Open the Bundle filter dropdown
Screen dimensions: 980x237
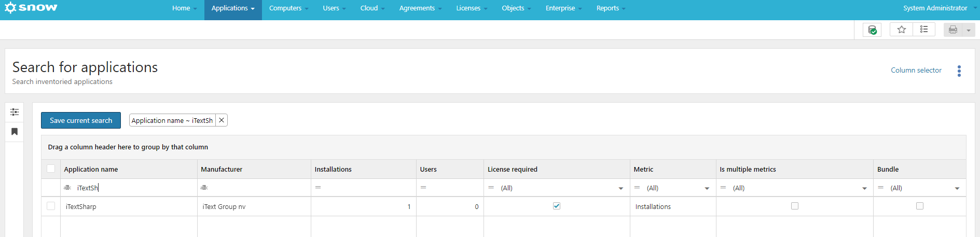coord(957,188)
